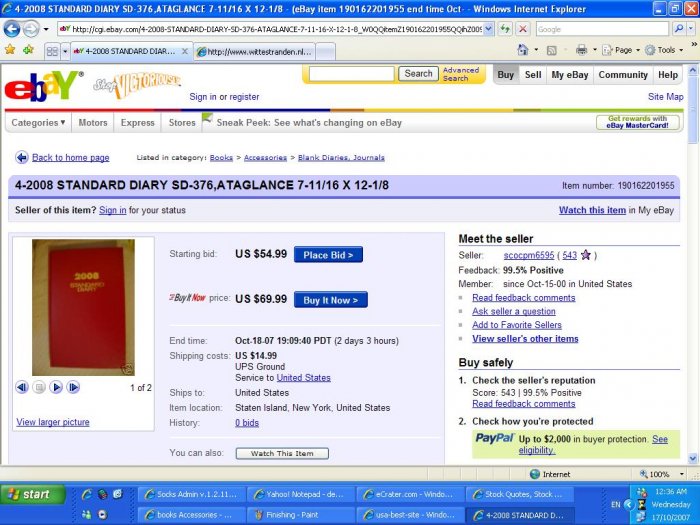Click the Windows start button
The width and height of the screenshot is (700, 525).
coord(33,495)
